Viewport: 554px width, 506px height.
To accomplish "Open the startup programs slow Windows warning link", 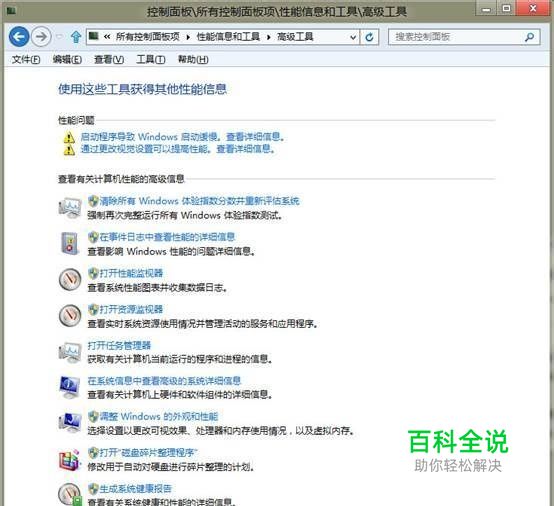I will pyautogui.click(x=182, y=137).
